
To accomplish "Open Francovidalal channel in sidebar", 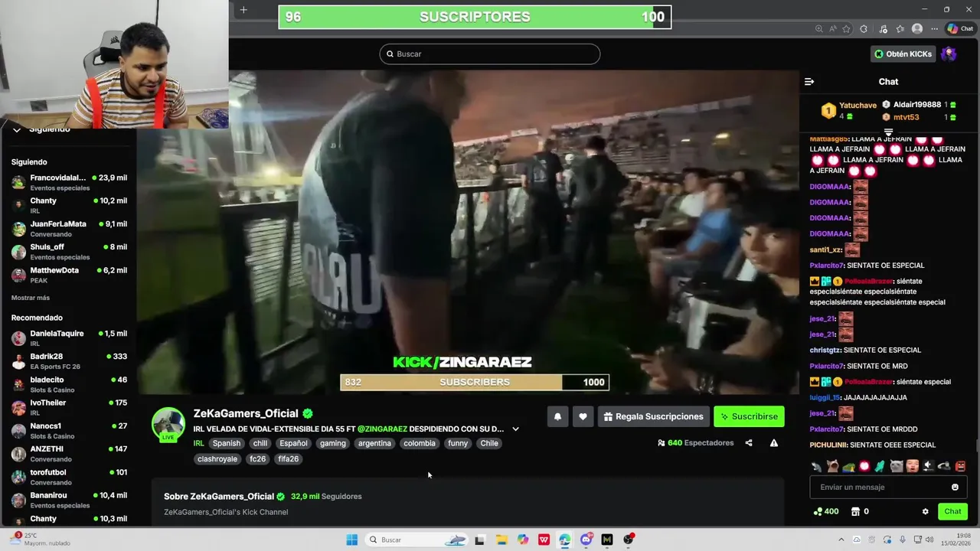I will (69, 182).
